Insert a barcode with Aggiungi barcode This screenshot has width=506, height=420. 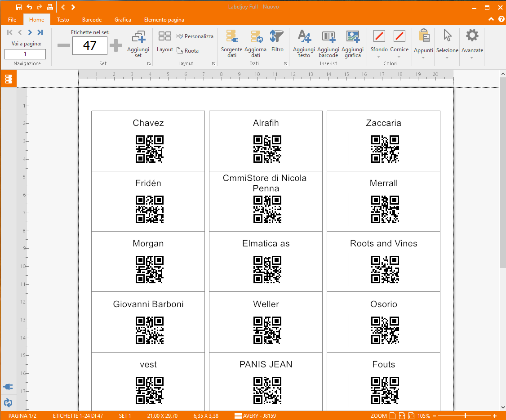pos(328,44)
